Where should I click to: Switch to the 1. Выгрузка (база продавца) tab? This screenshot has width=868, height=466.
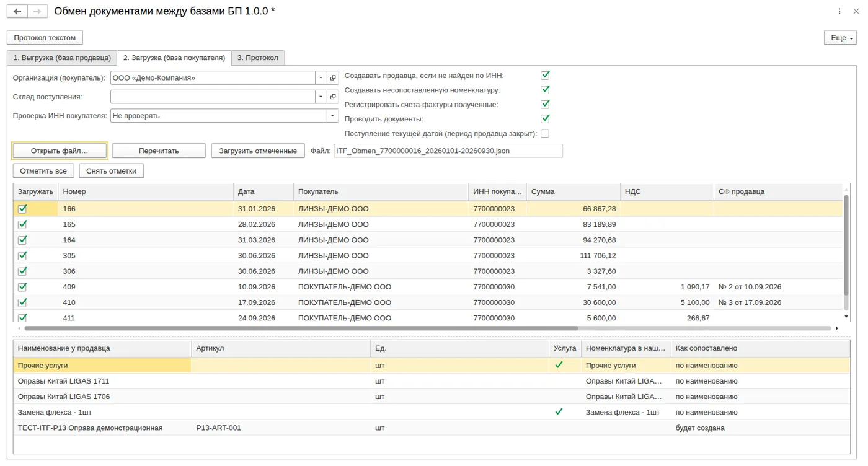pyautogui.click(x=62, y=58)
